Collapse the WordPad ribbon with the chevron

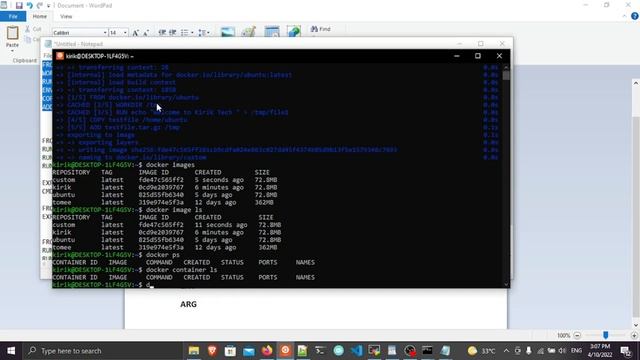pos(624,16)
